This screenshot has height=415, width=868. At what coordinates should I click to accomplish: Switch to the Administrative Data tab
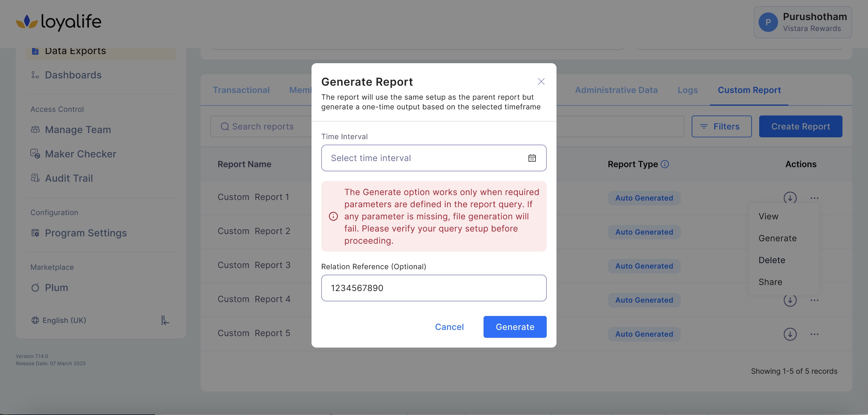click(616, 90)
